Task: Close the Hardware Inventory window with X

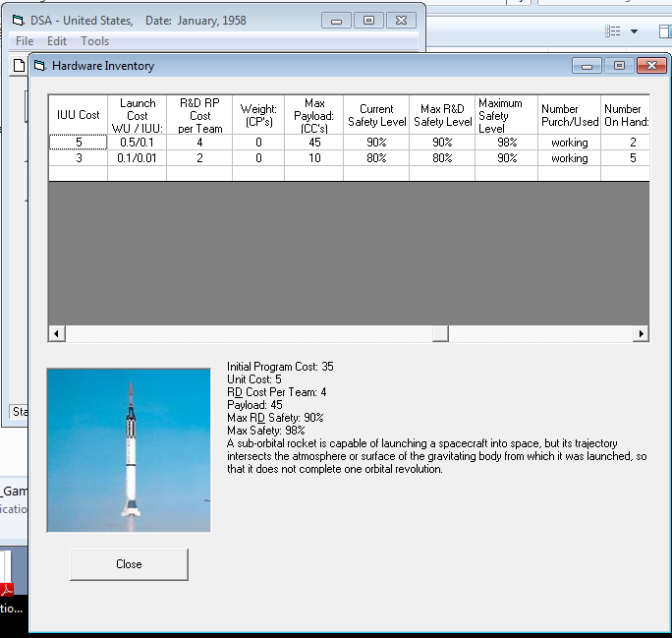Action: coord(651,66)
